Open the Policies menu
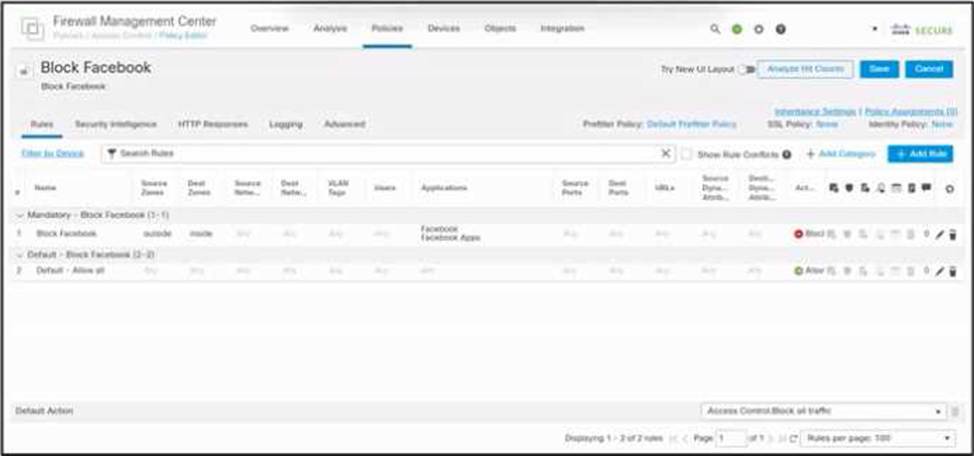The width and height of the screenshot is (974, 456). (x=387, y=29)
